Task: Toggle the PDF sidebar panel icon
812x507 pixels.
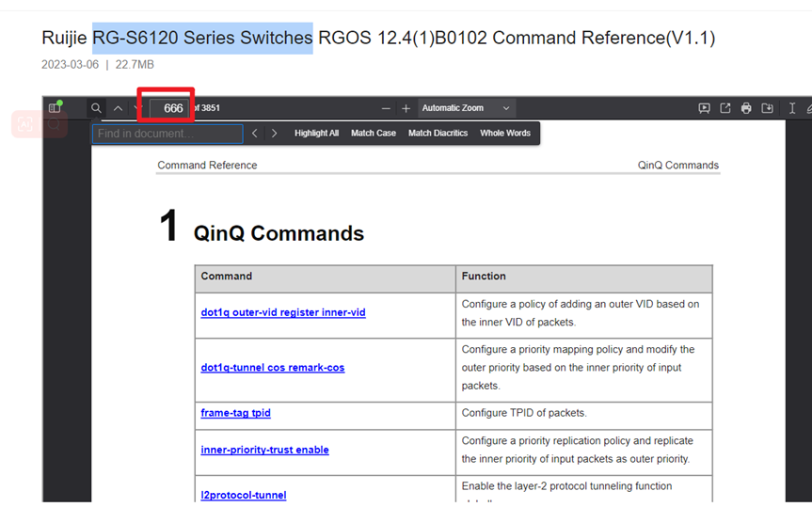Action: click(x=55, y=108)
